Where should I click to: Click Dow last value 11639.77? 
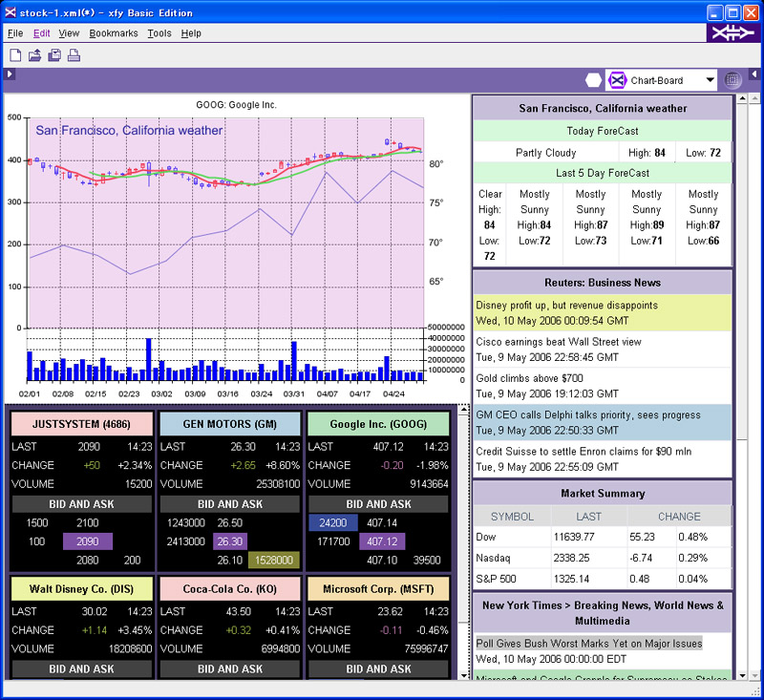click(x=574, y=537)
